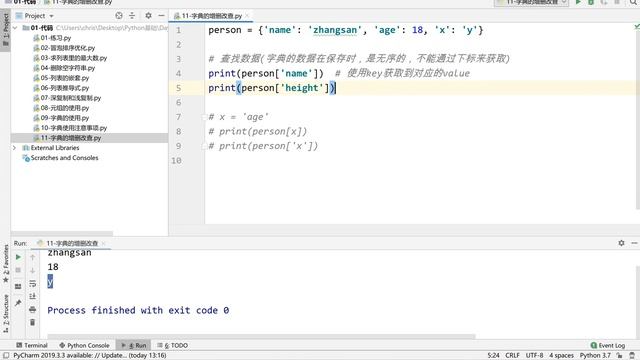640x360 pixels.
Task: Collapse the 01-代码 root folder
Action: click(15, 28)
